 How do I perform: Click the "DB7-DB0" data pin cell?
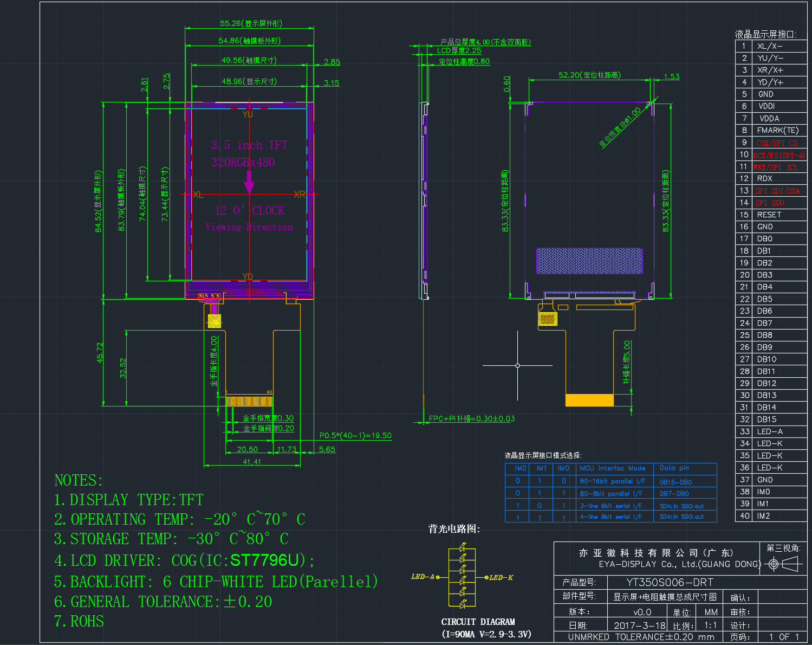674,494
